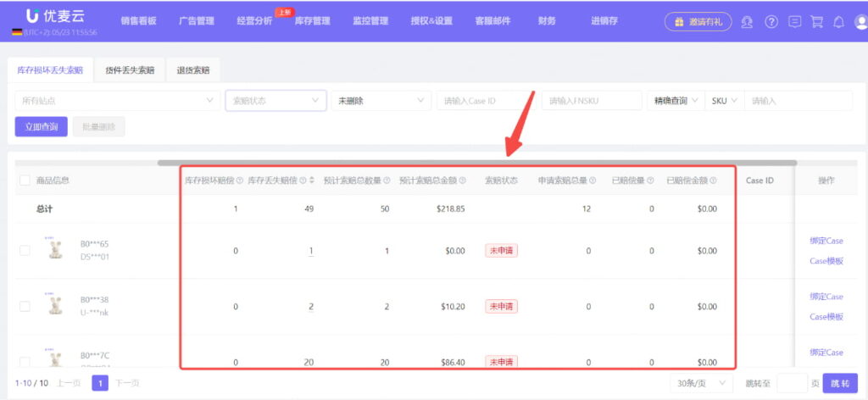The image size is (868, 400).
Task: Open 监控管理 in the top navigation
Action: pyautogui.click(x=370, y=21)
